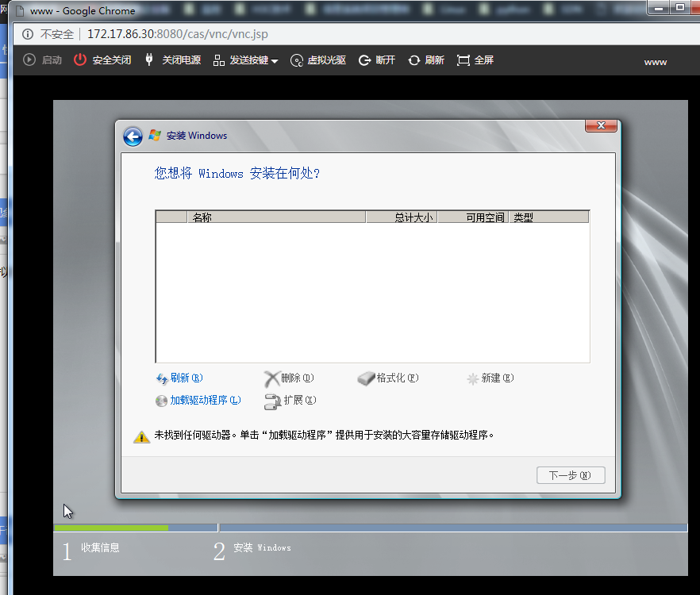Click the yellow warning triangle icon

[141, 436]
